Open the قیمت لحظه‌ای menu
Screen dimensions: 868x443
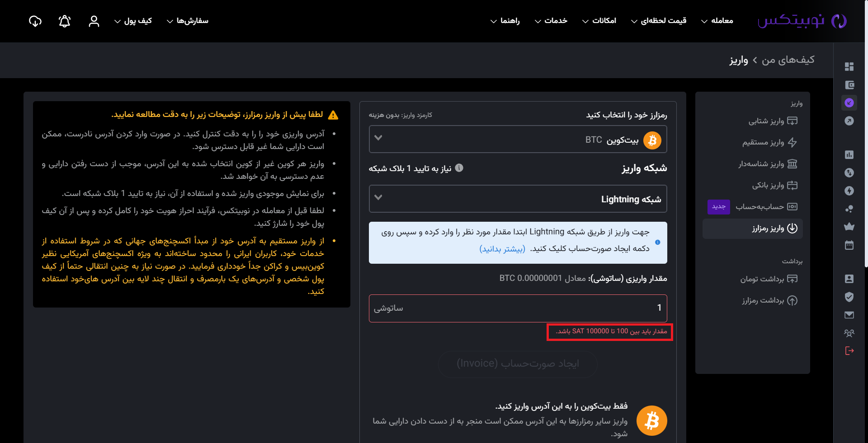659,21
